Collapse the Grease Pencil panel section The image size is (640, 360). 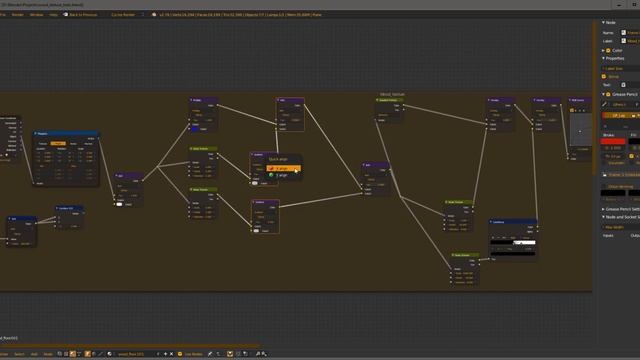click(603, 94)
